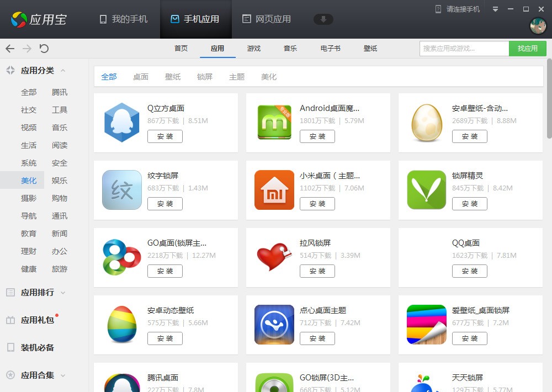
Task: Select 电子书 in navigation bar
Action: [330, 48]
